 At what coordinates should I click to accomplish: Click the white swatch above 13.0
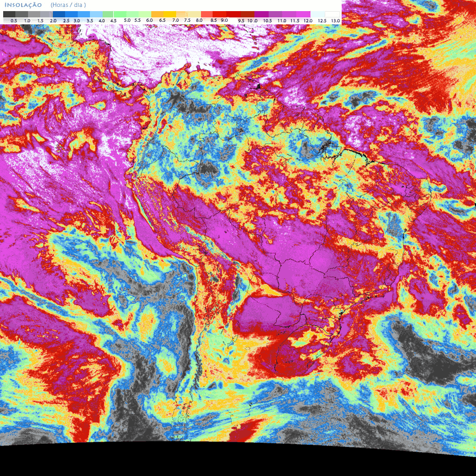click(332, 14)
